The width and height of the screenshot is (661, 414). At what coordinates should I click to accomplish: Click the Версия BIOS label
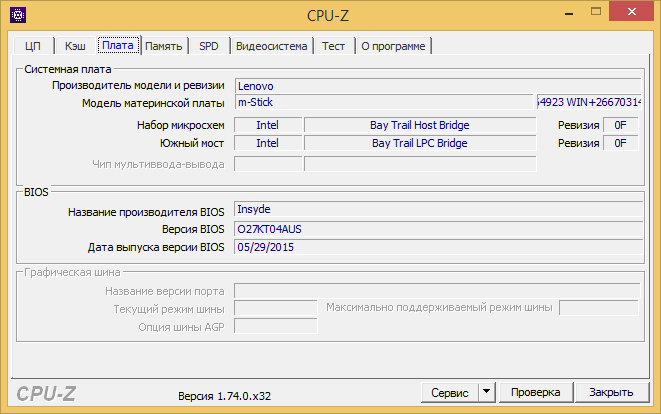pyautogui.click(x=193, y=229)
